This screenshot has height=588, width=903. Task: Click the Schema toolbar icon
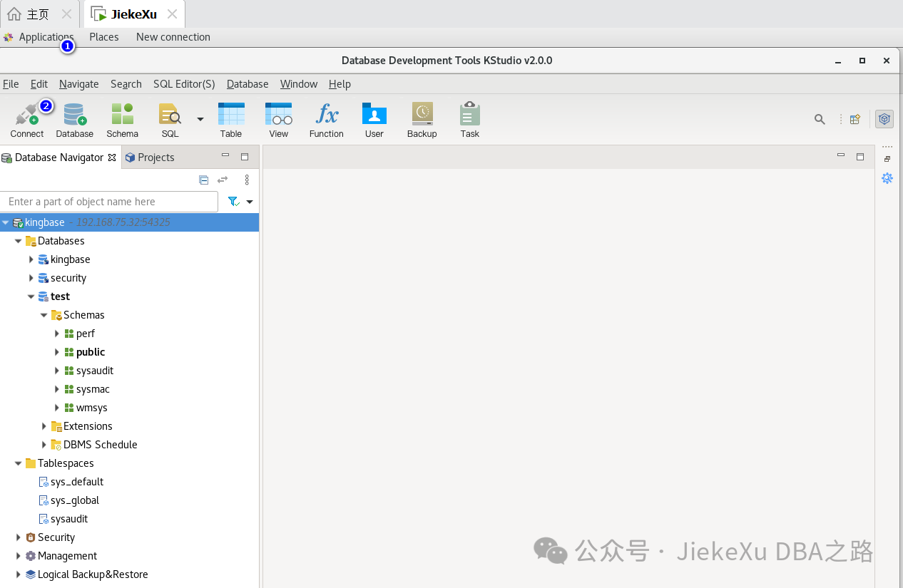(122, 119)
